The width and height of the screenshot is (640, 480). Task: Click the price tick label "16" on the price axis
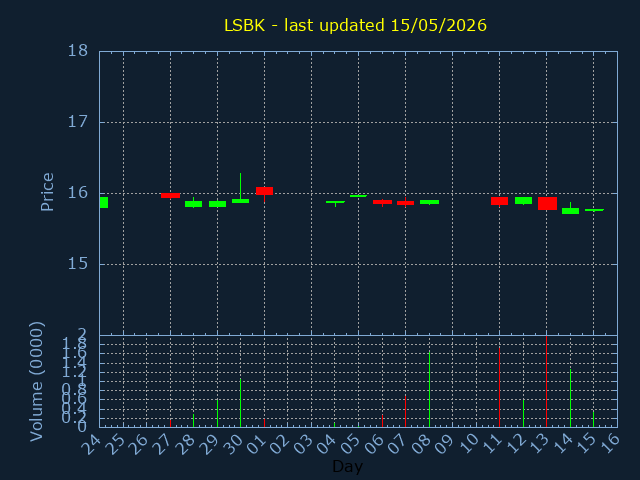(x=78, y=193)
